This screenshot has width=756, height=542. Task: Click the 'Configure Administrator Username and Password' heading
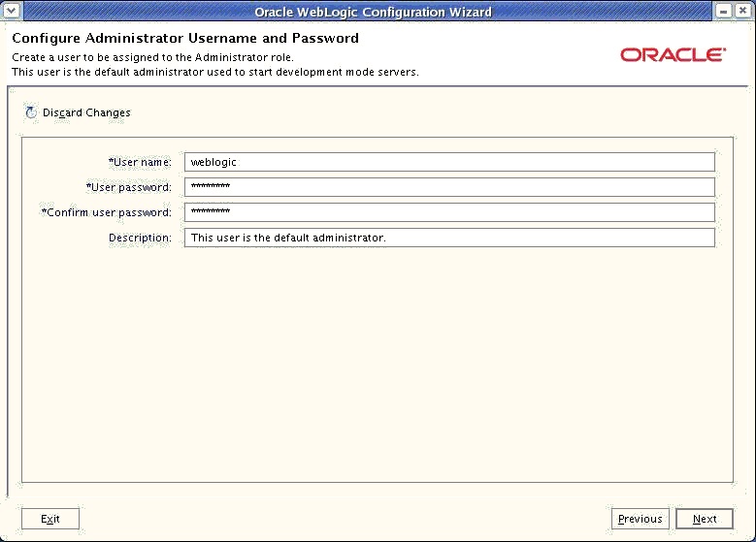pos(185,38)
